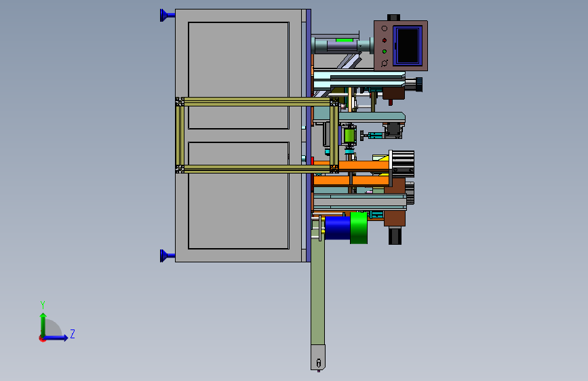
Task: Select the top blue leveling foot of the cabinet
Action: (167, 15)
